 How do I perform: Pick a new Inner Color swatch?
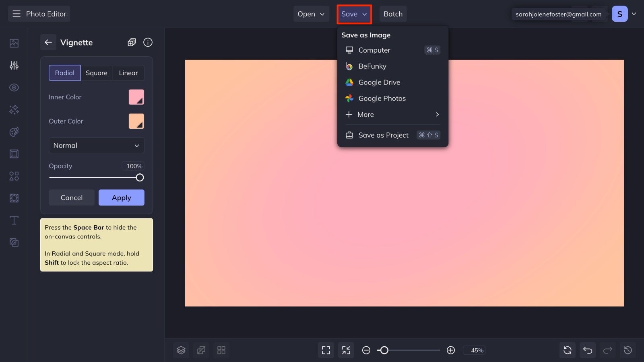(136, 97)
